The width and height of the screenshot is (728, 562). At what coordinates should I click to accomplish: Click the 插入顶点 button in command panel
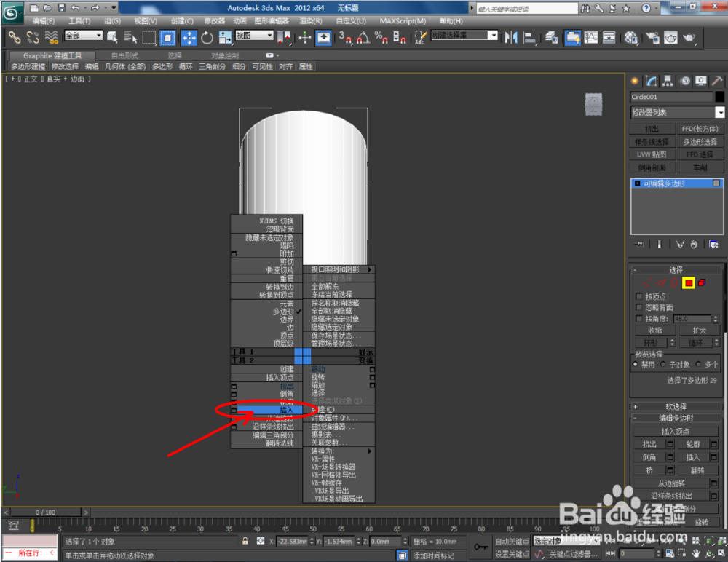click(676, 432)
